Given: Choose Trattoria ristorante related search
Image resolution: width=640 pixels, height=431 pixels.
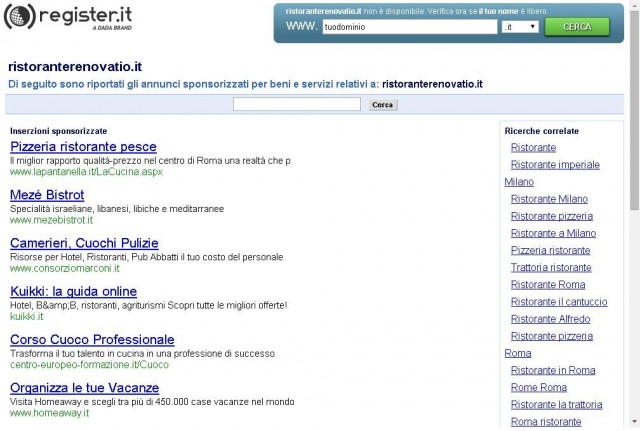Looking at the screenshot, I should [551, 267].
